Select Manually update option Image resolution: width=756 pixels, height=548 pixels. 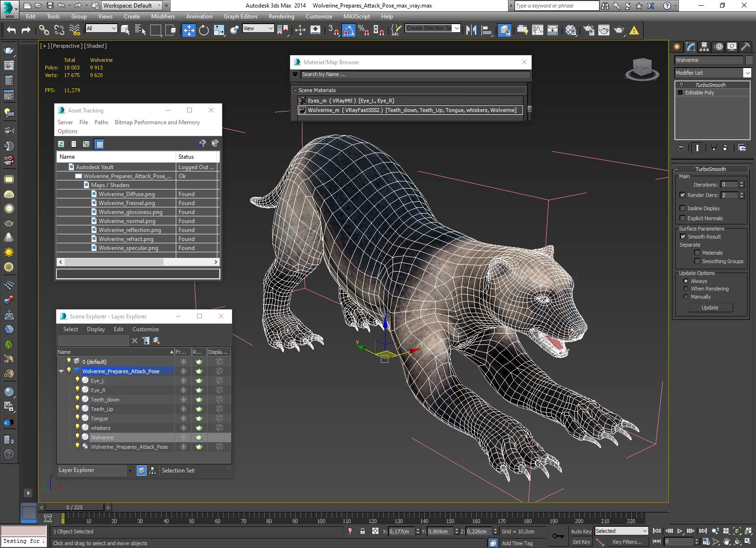tap(686, 297)
